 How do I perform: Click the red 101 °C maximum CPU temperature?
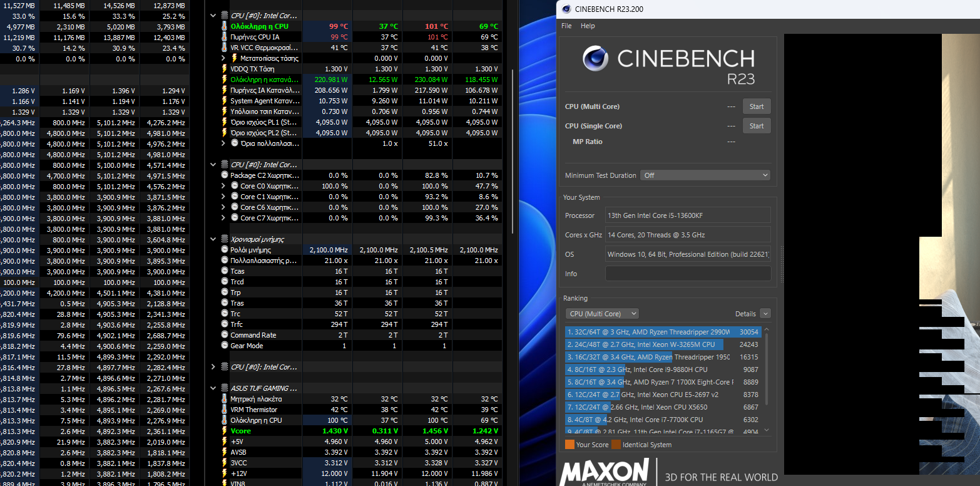click(437, 26)
